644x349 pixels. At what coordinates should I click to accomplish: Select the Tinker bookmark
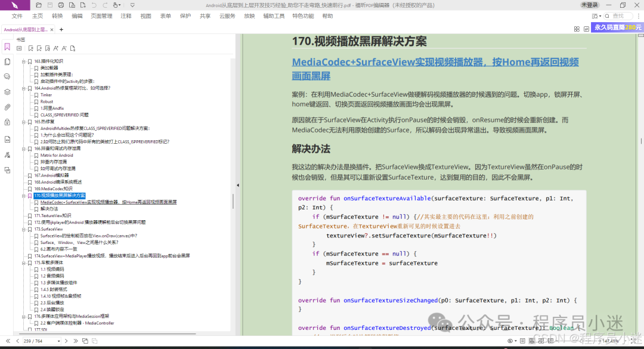[x=46, y=95]
